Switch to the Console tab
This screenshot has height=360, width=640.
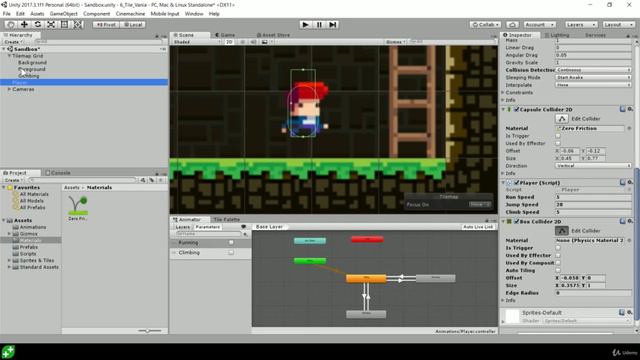coord(58,173)
